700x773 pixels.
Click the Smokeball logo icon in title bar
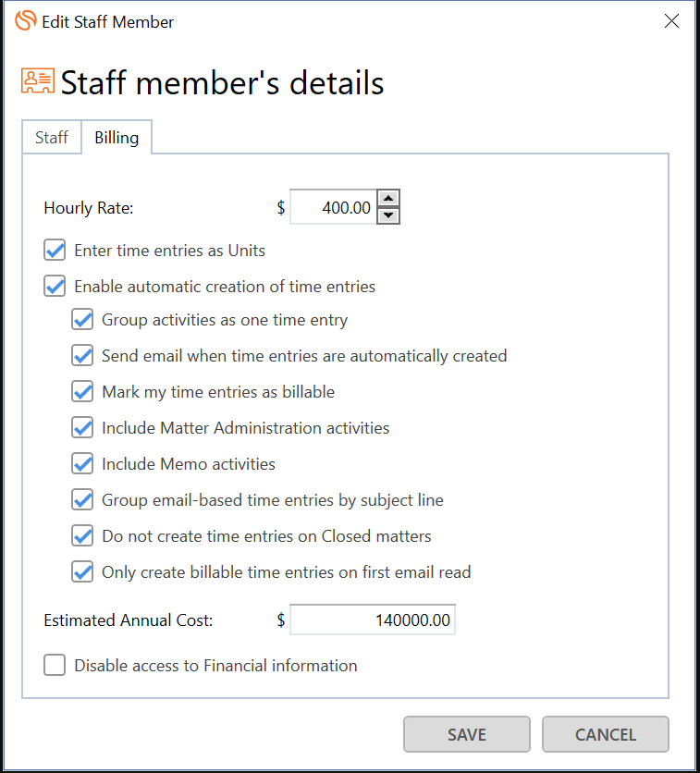coord(26,20)
